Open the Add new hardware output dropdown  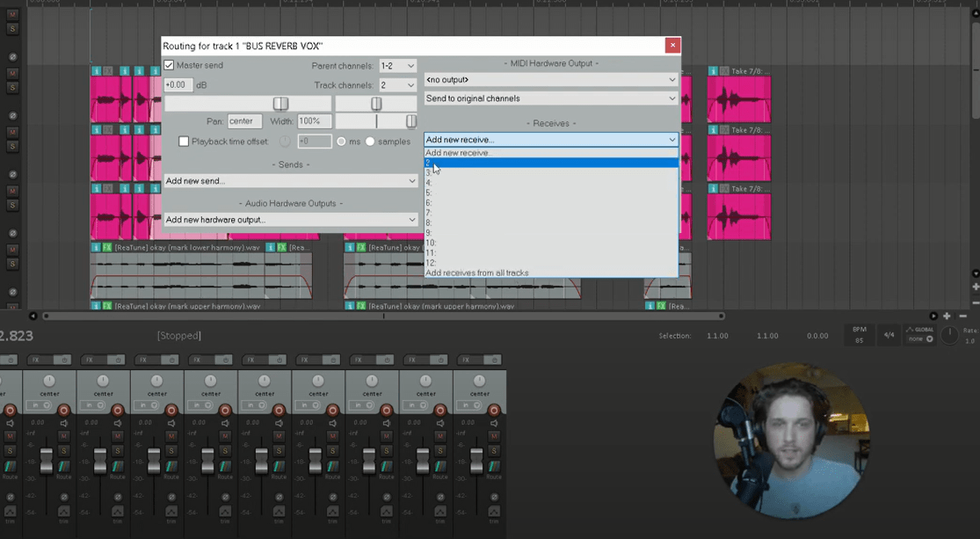tap(291, 220)
